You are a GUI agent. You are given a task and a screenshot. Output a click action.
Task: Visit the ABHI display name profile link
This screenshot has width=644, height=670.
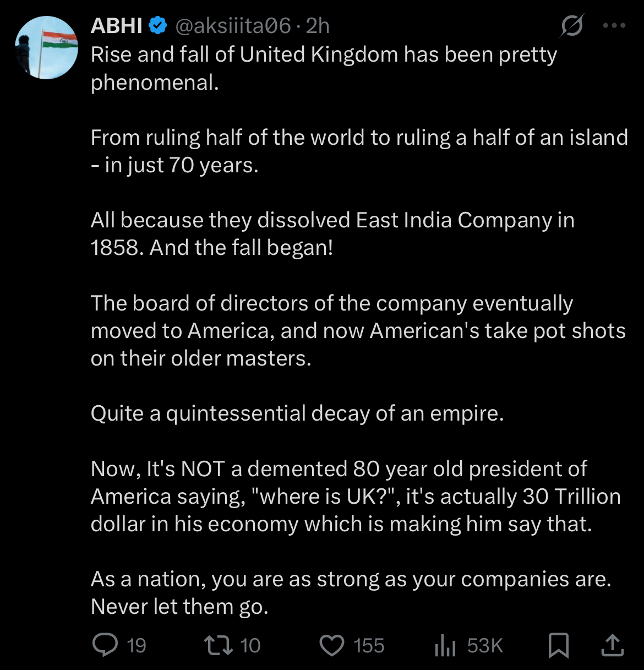pos(117,26)
